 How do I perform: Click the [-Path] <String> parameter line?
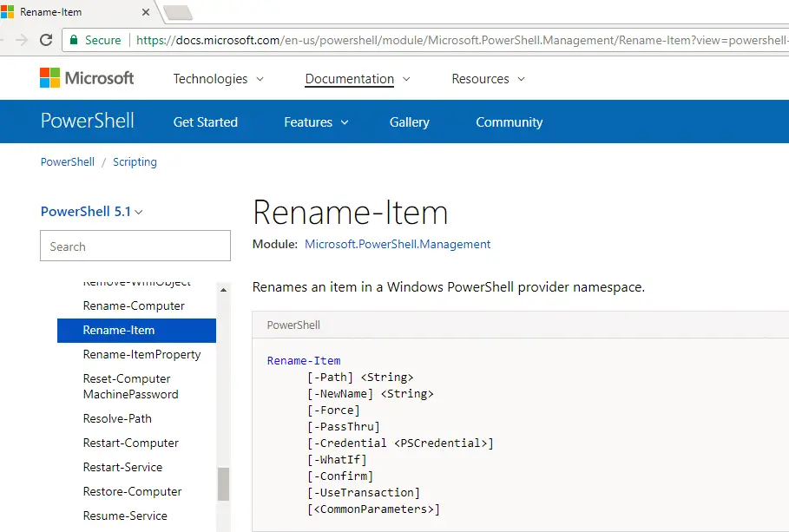(x=360, y=378)
